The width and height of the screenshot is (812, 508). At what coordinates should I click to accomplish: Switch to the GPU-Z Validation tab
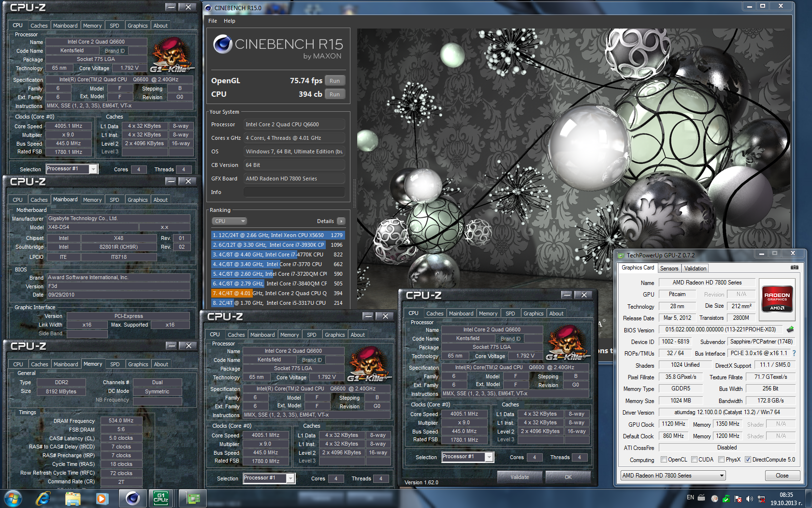(695, 269)
